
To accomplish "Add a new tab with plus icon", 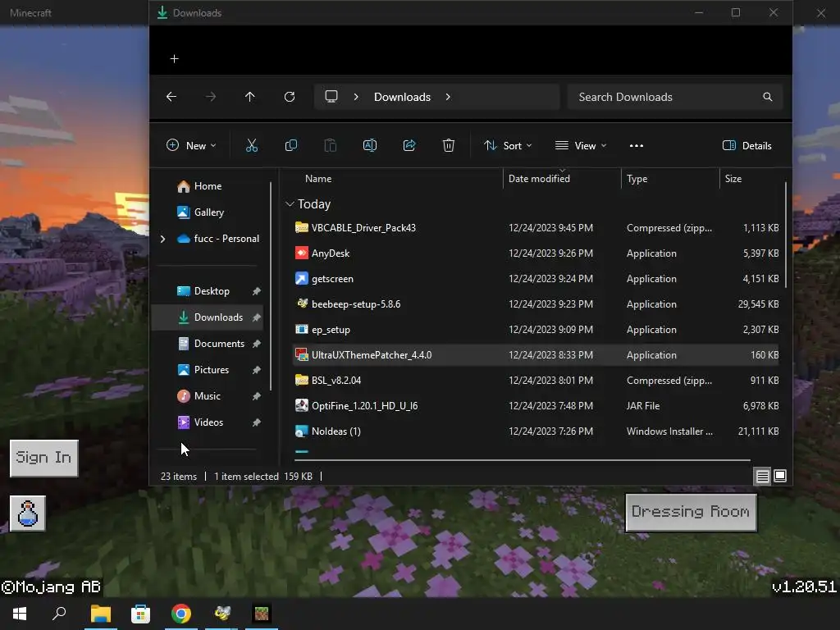I will (x=174, y=58).
